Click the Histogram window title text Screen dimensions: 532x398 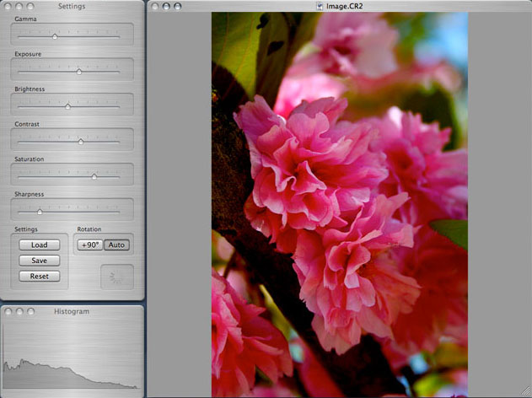point(72,311)
